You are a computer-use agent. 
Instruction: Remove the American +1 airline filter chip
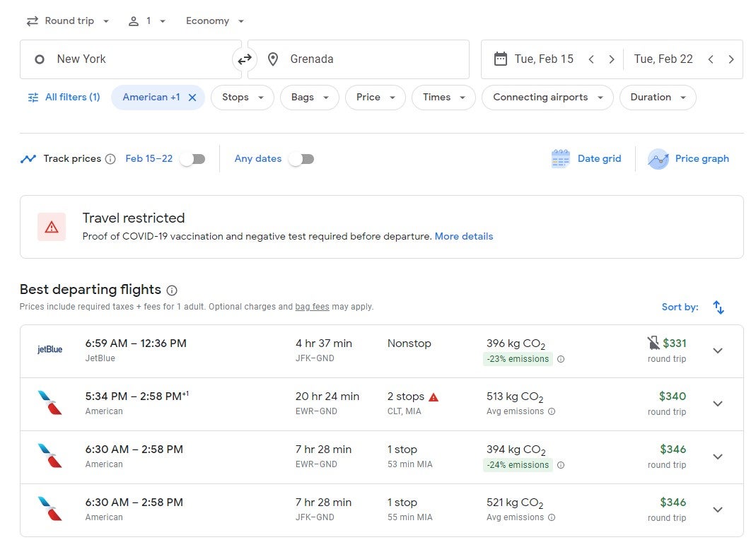click(191, 97)
